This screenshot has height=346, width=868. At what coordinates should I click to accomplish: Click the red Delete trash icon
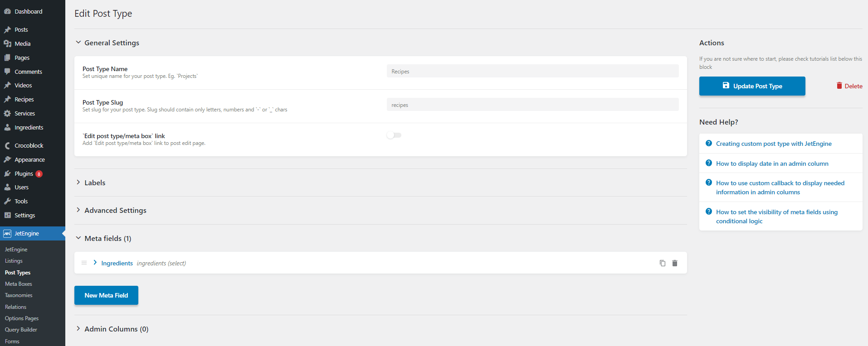839,86
